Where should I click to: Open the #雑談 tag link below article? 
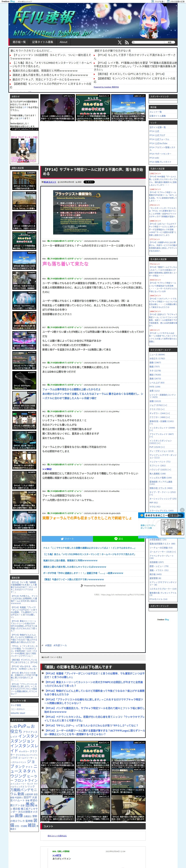point(48,646)
